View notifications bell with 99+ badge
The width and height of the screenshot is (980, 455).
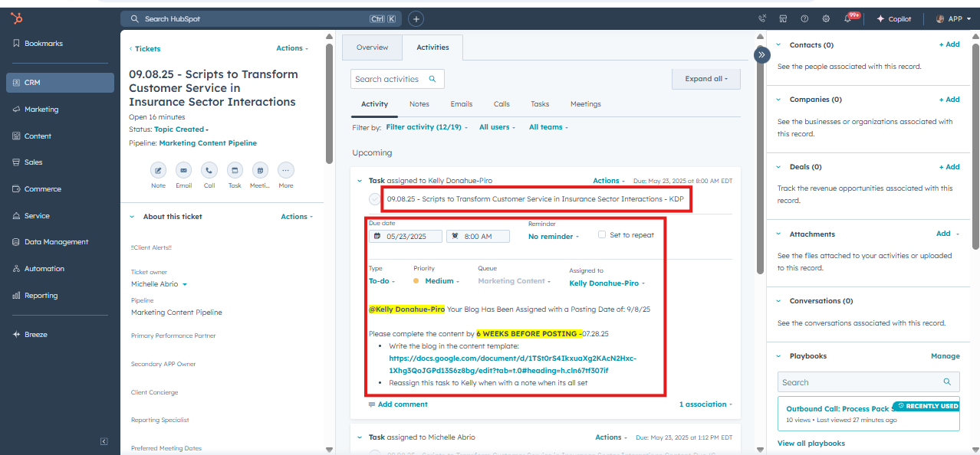tap(849, 18)
